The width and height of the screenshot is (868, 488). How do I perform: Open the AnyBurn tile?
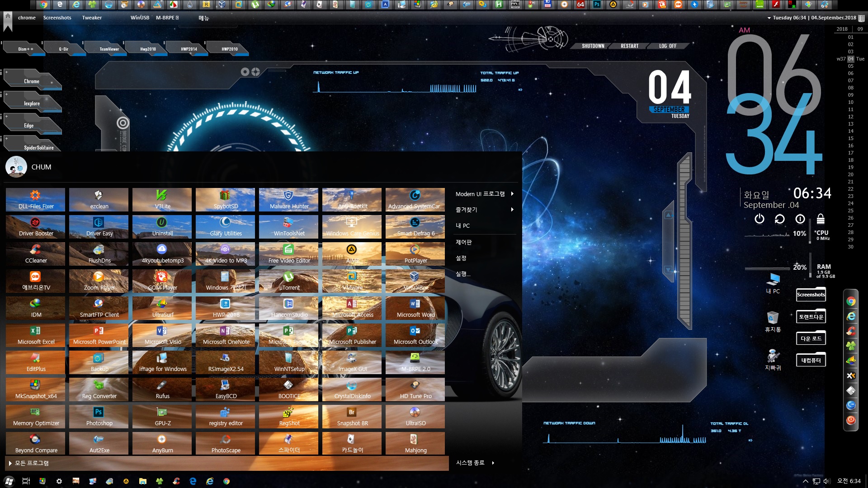(x=162, y=444)
